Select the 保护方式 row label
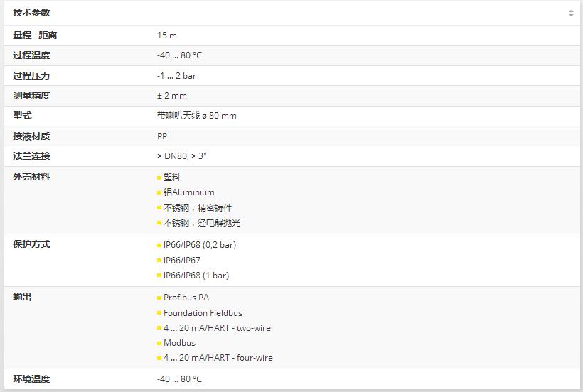583x392 pixels. point(31,244)
